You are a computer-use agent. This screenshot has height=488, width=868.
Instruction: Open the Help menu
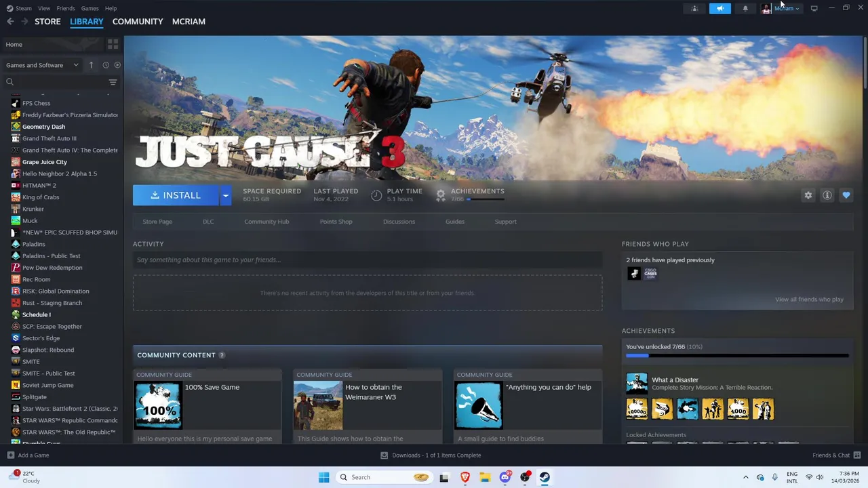[x=111, y=8]
